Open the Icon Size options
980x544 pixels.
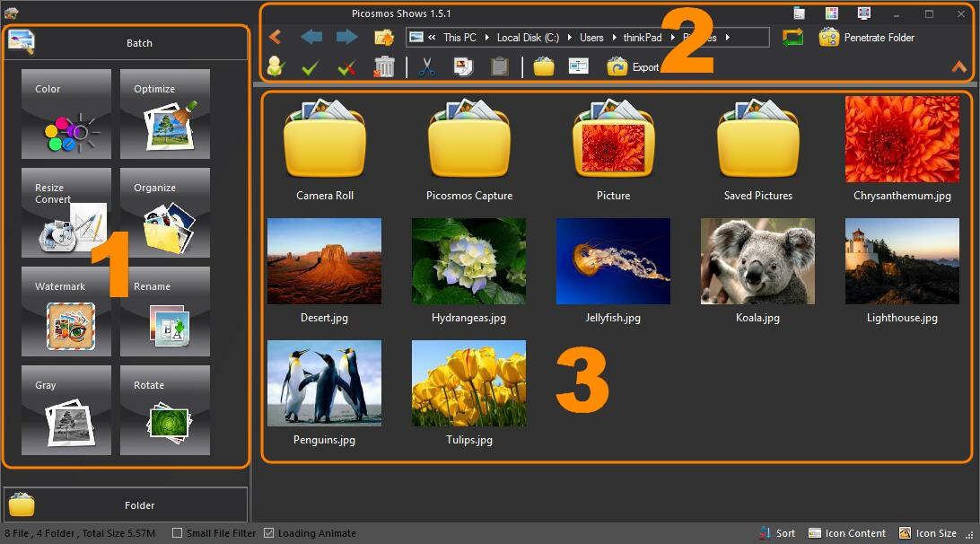coord(927,533)
